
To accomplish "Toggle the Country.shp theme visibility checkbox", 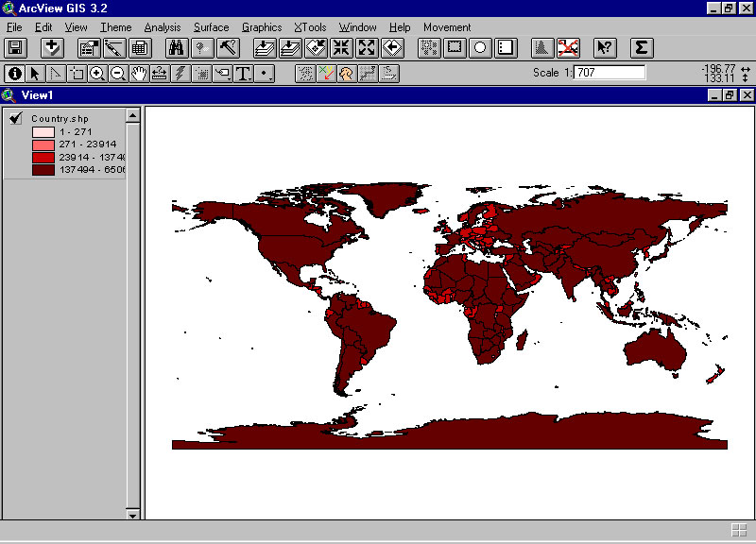I will coord(16,118).
